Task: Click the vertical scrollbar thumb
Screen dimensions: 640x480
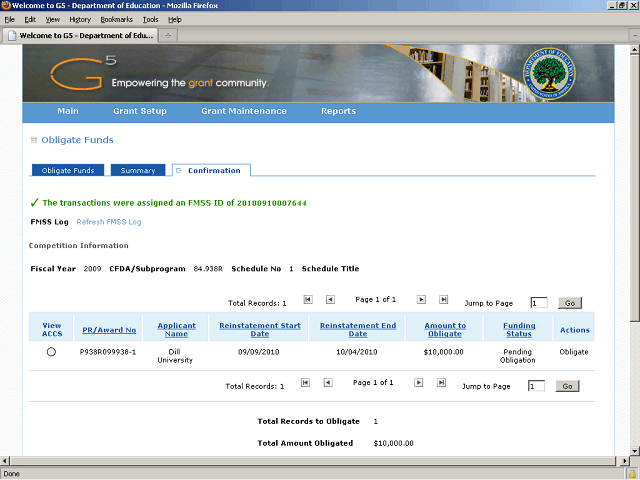Action: (x=635, y=188)
